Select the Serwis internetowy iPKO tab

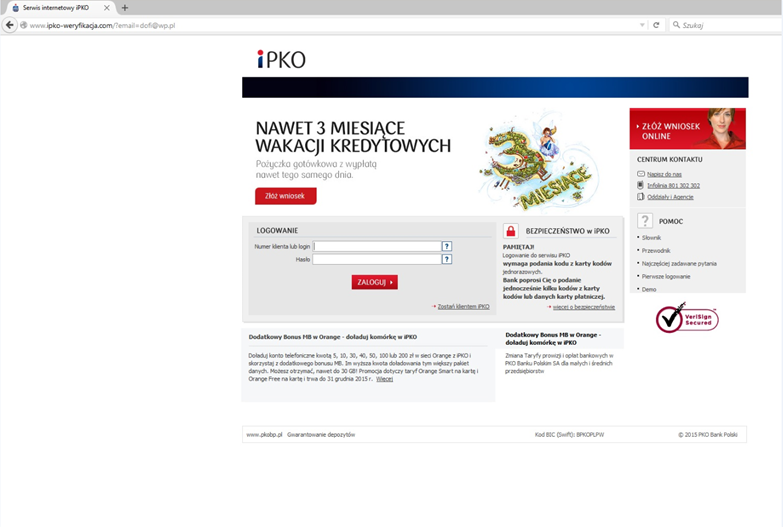point(55,8)
